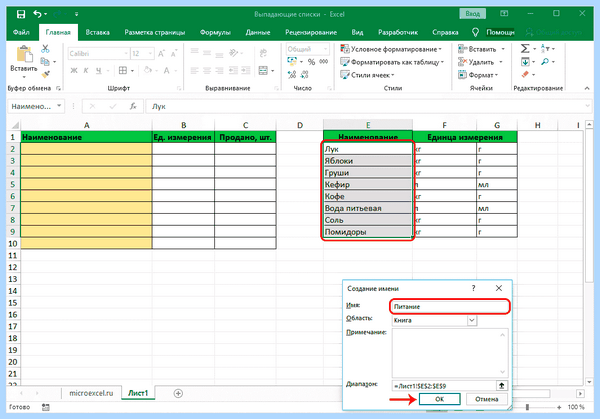Screen dimensions: 600x419
Task: Open Стили ячеек dropdown
Action: [x=367, y=75]
